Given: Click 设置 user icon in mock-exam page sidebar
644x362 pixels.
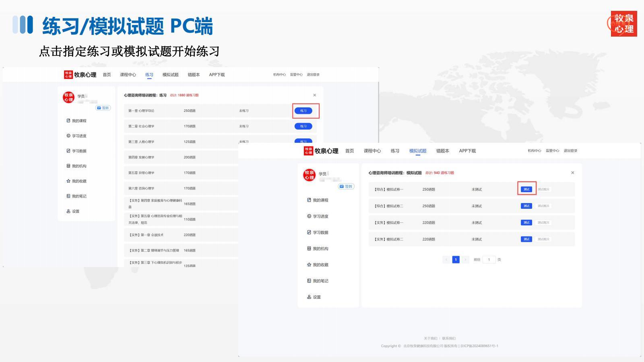Looking at the screenshot, I should 309,297.
